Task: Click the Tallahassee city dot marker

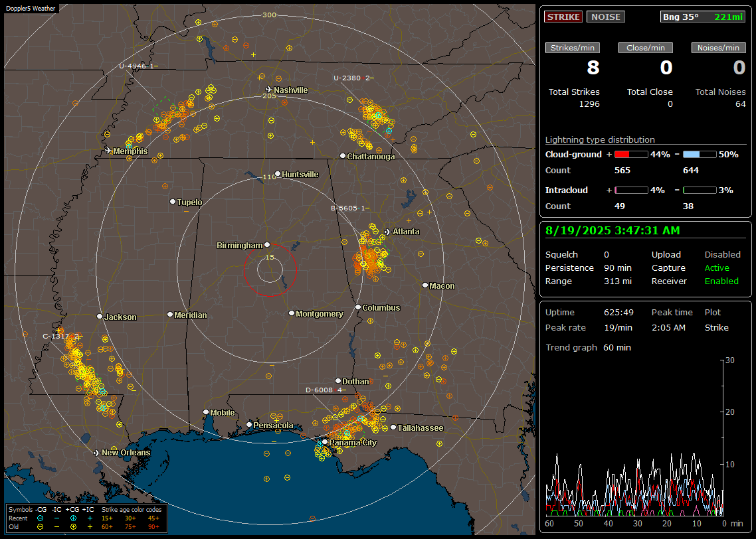Action: point(393,427)
